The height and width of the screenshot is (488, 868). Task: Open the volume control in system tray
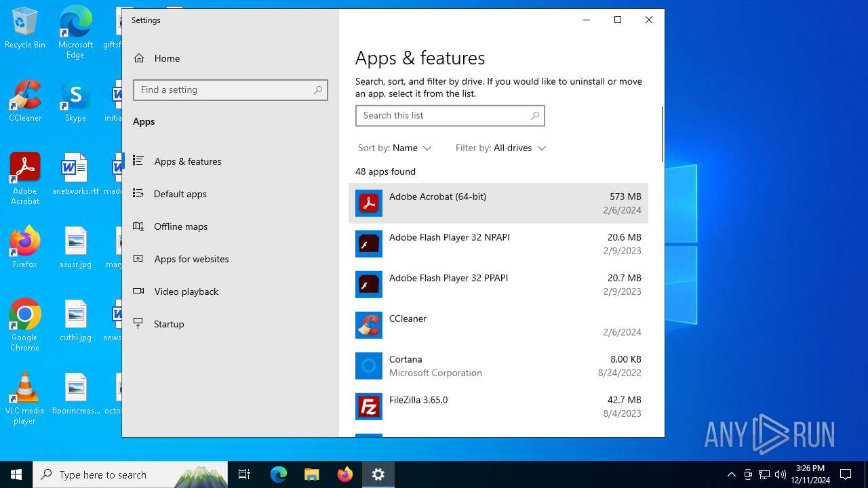tap(780, 474)
